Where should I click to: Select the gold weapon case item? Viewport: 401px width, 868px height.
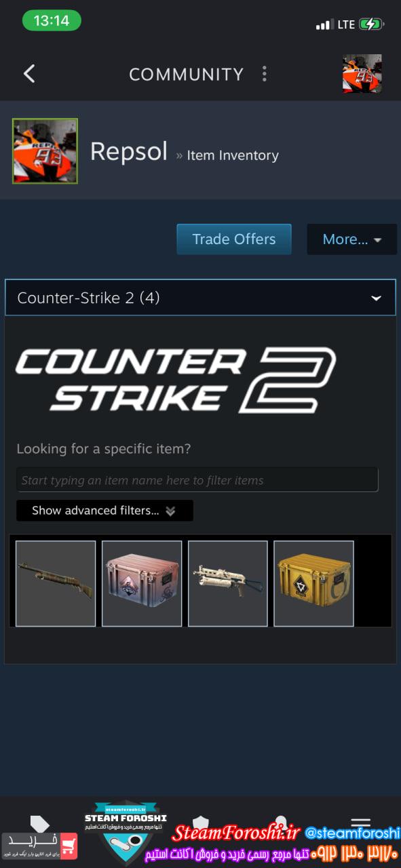point(313,583)
